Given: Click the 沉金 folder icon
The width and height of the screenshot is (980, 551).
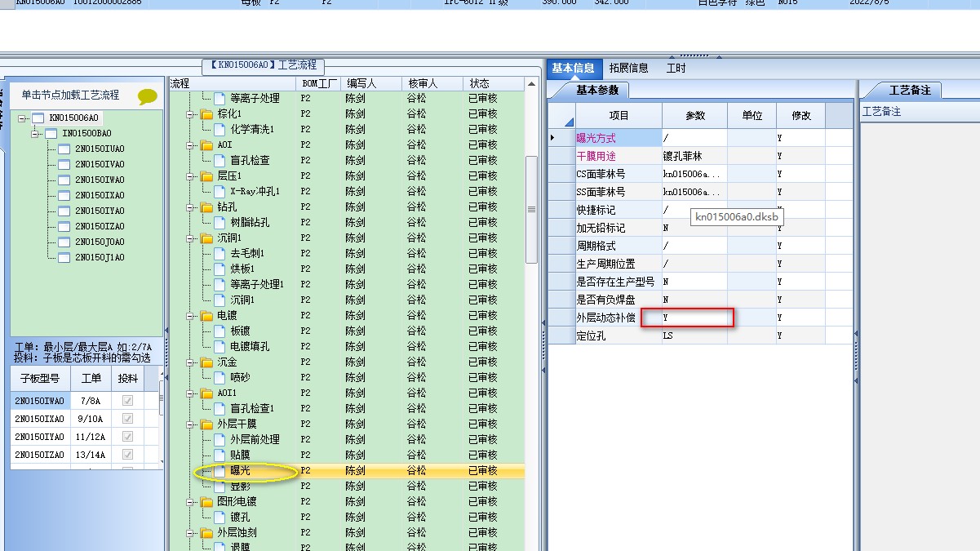Looking at the screenshot, I should tap(206, 362).
